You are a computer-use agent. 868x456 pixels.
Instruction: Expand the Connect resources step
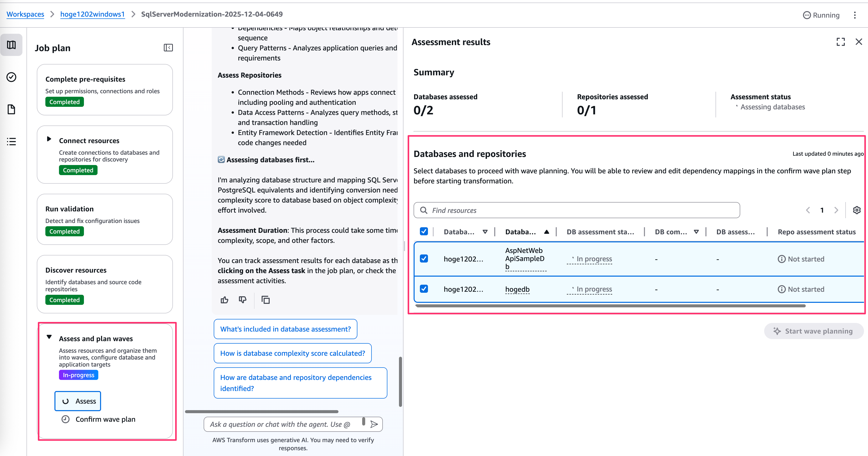tap(49, 139)
